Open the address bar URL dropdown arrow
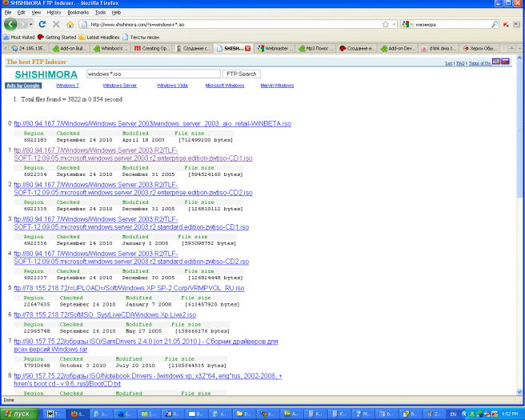 pos(394,24)
